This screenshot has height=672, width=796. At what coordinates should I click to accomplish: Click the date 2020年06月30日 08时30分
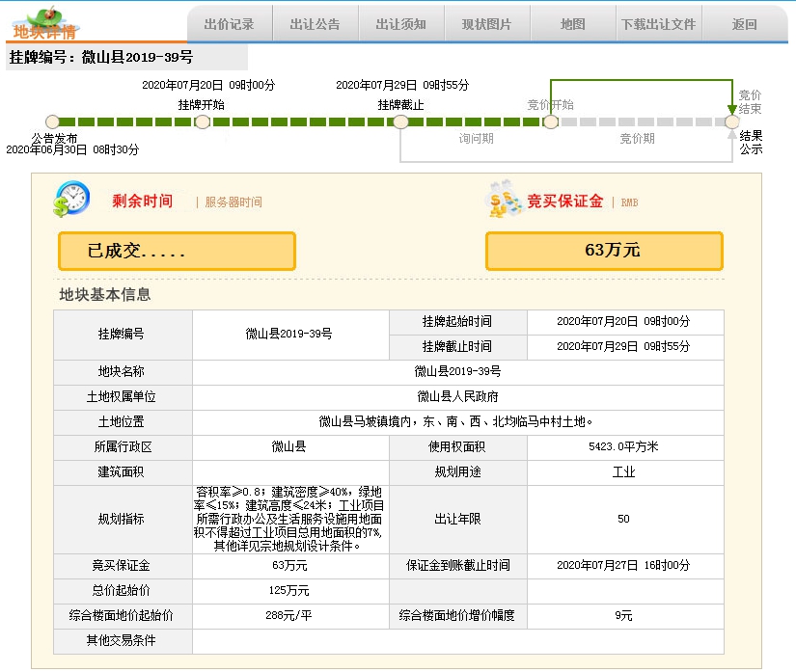pos(72,149)
